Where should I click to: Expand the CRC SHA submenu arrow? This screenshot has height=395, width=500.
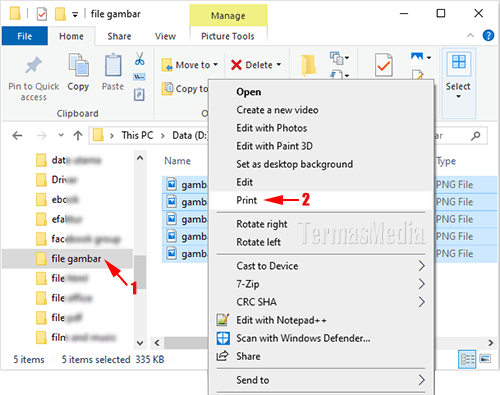tap(422, 302)
